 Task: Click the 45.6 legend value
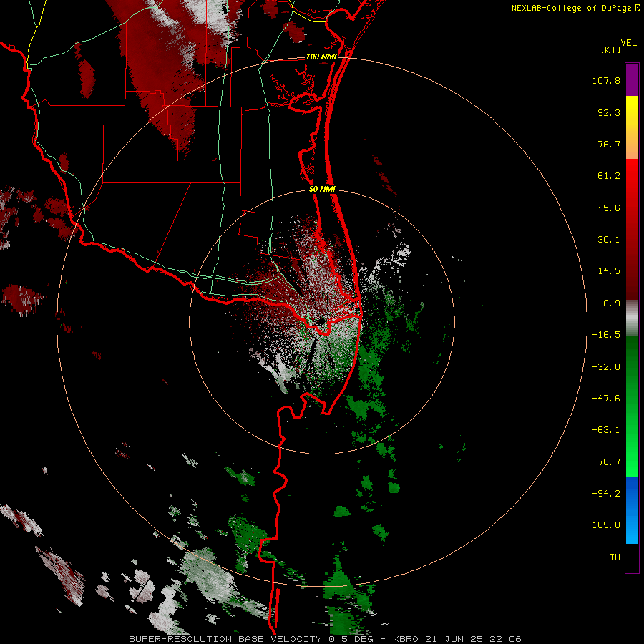[x=609, y=208]
